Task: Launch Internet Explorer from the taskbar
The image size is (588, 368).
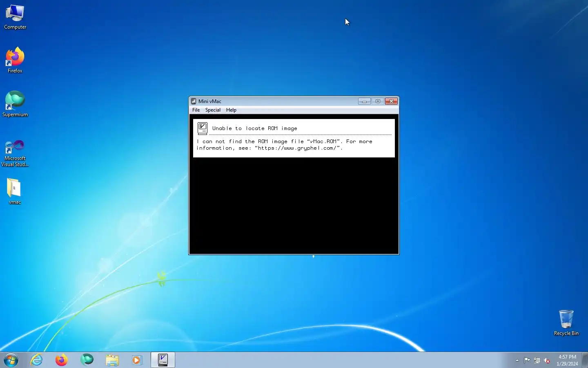Action: point(37,360)
